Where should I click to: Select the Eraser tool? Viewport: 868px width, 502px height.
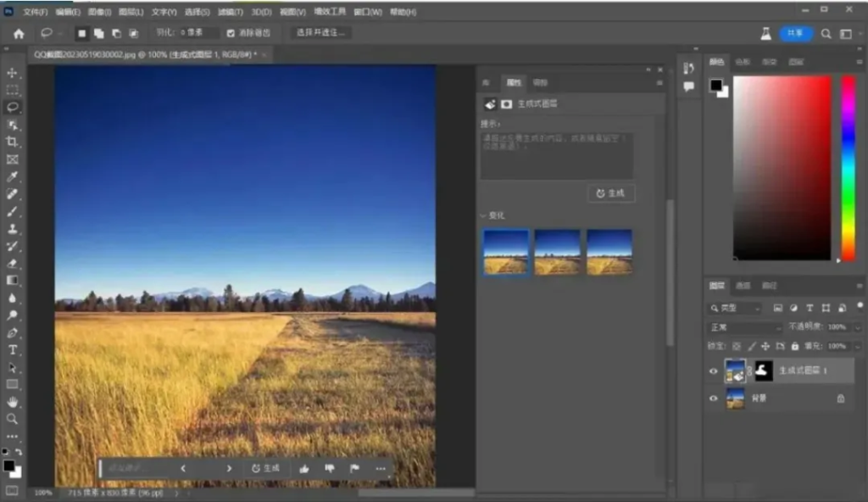pyautogui.click(x=12, y=264)
